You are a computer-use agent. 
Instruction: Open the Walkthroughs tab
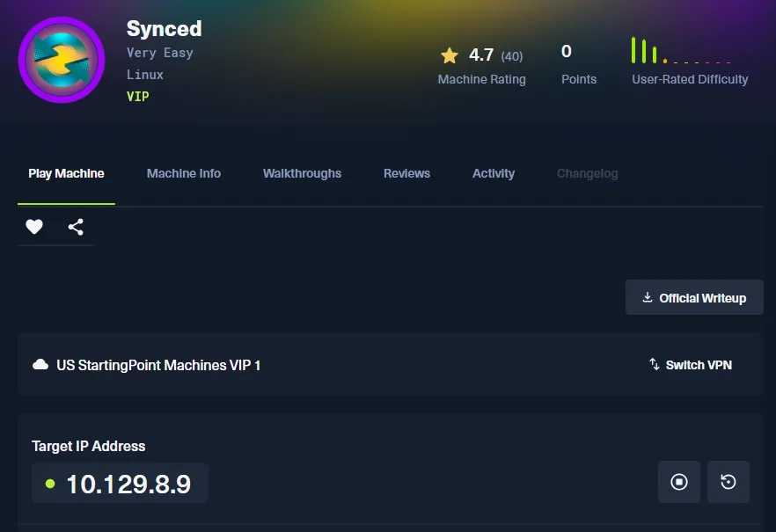302,173
